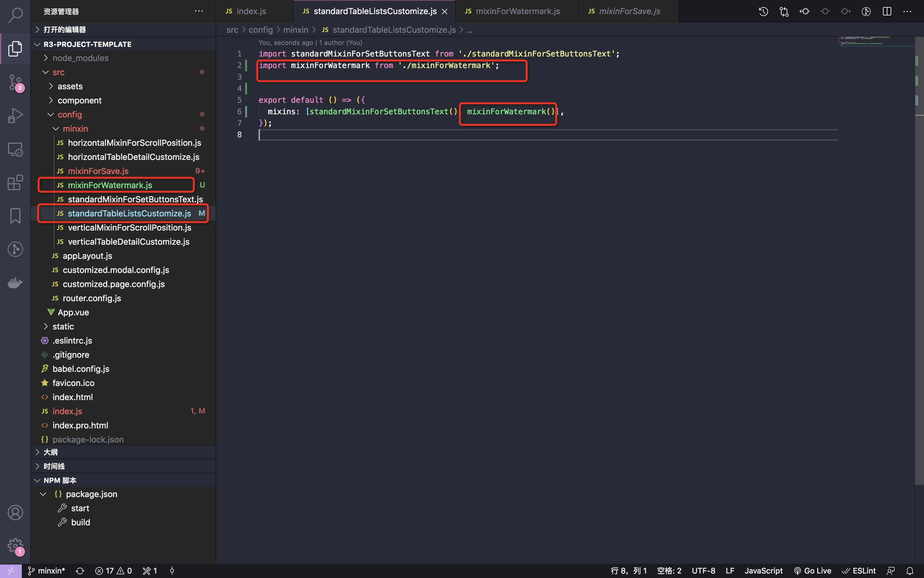Open the Accounts menu icon
Screen dimensions: 924x578
coord(15,512)
